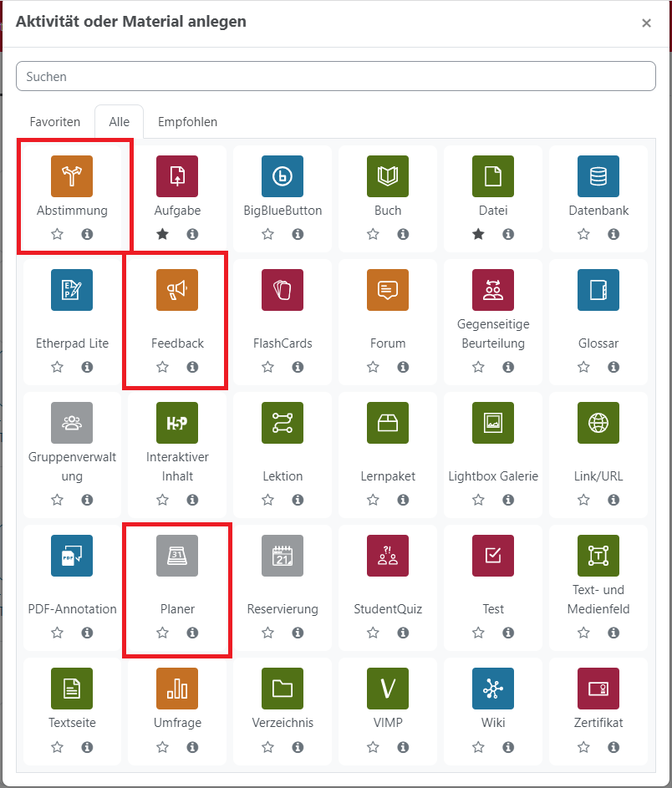
Task: Switch to the Favoriten tab
Action: (55, 122)
